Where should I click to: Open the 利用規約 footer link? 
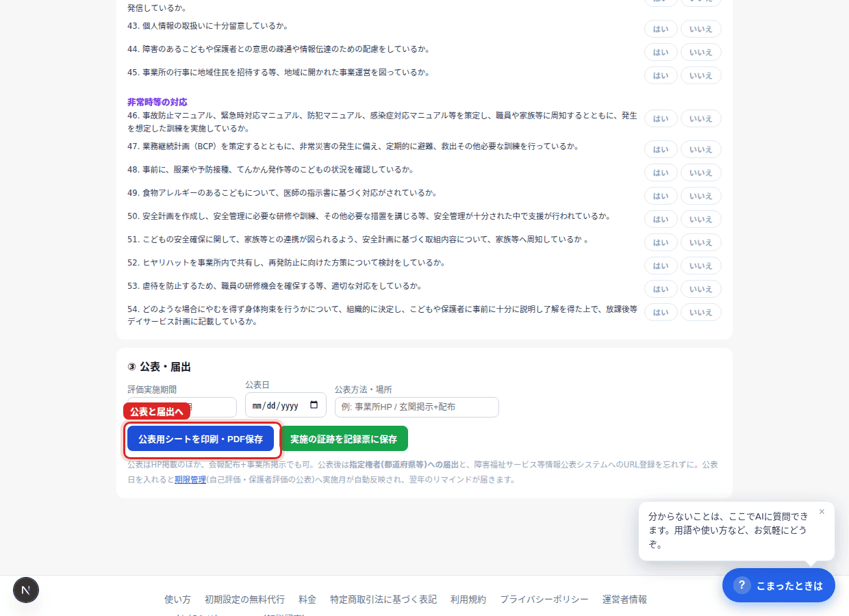[x=468, y=600]
